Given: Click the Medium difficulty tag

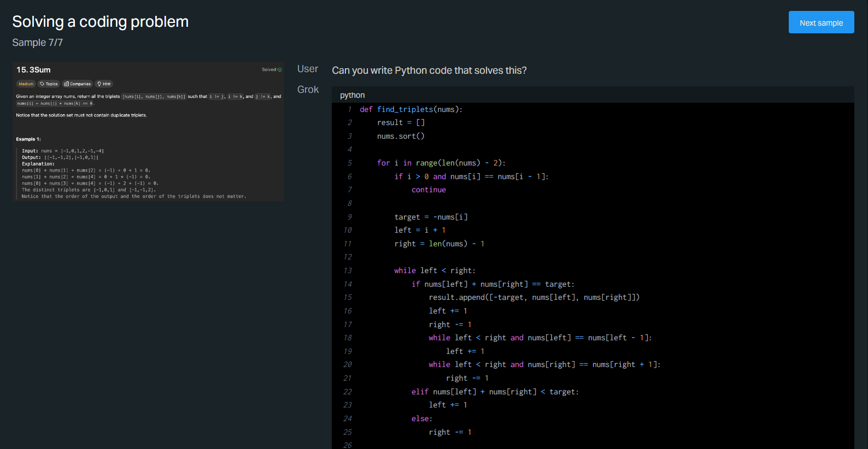Looking at the screenshot, I should click(x=26, y=84).
